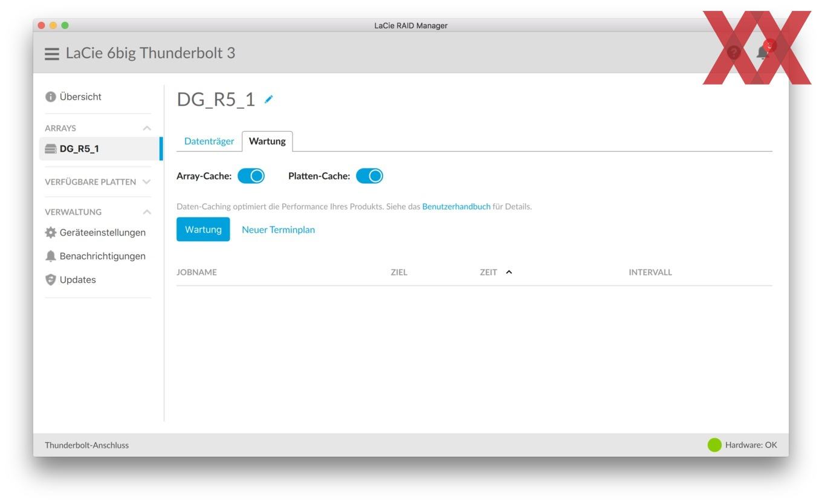Click the Übersicht info icon
The height and width of the screenshot is (504, 822).
pyautogui.click(x=51, y=97)
